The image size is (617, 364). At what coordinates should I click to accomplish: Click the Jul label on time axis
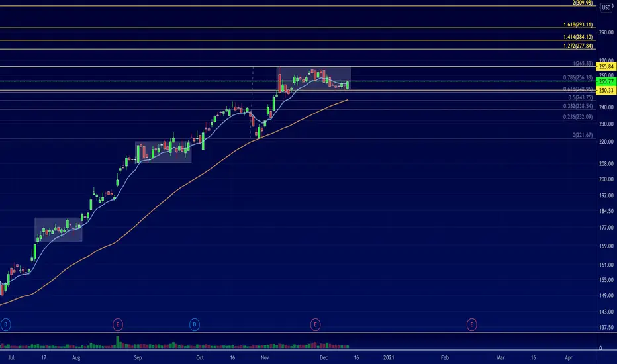[x=11, y=357]
